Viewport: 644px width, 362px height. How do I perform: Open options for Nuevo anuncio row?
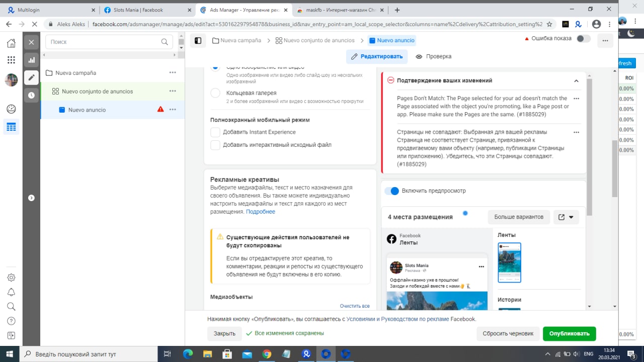point(173,110)
